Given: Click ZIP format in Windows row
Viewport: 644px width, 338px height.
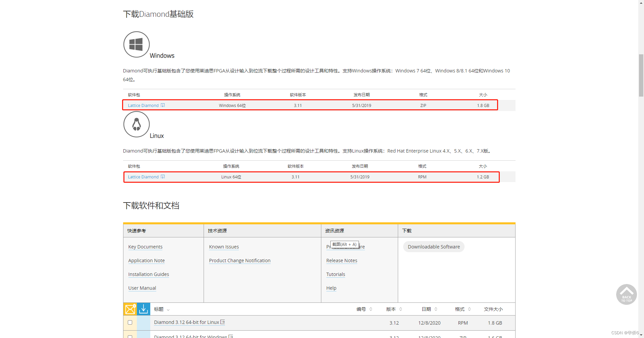Looking at the screenshot, I should point(423,105).
